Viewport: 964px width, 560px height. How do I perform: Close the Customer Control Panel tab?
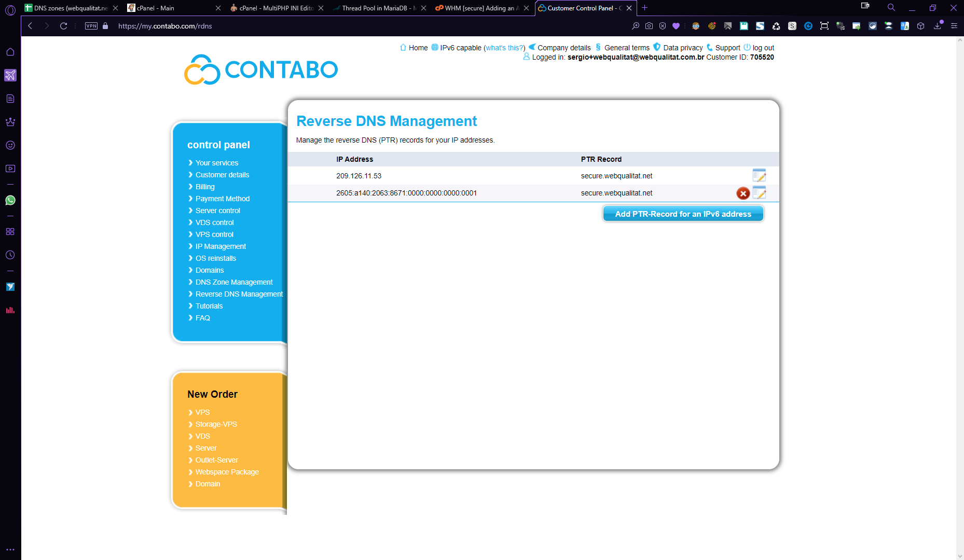click(x=629, y=8)
